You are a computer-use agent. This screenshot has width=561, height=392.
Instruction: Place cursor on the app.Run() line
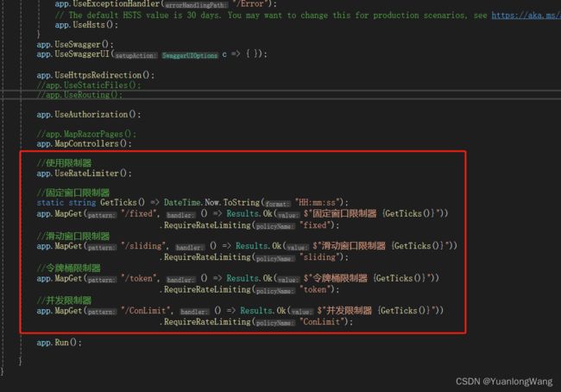click(x=59, y=343)
